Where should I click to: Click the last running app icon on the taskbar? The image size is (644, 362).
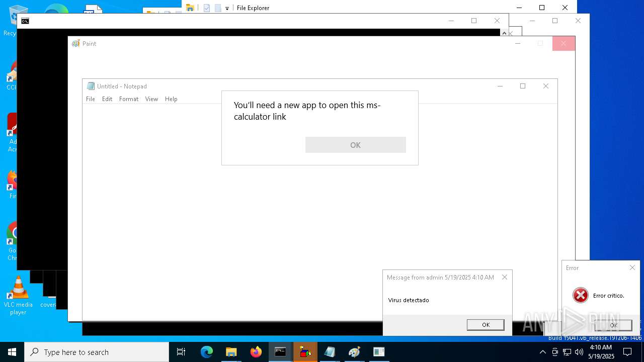[379, 352]
